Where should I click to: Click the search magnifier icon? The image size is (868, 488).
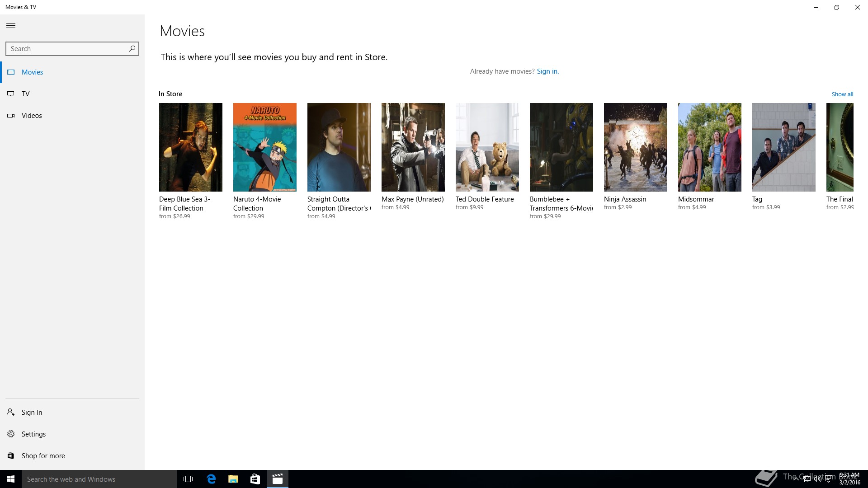click(132, 49)
